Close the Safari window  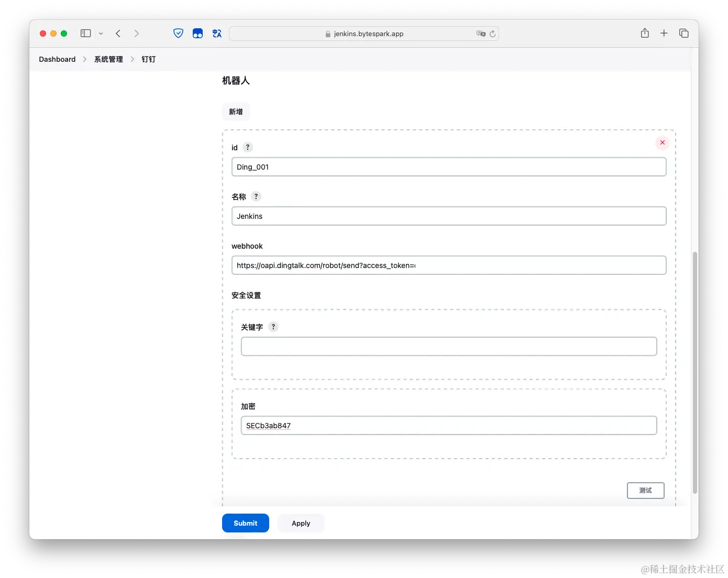point(43,34)
